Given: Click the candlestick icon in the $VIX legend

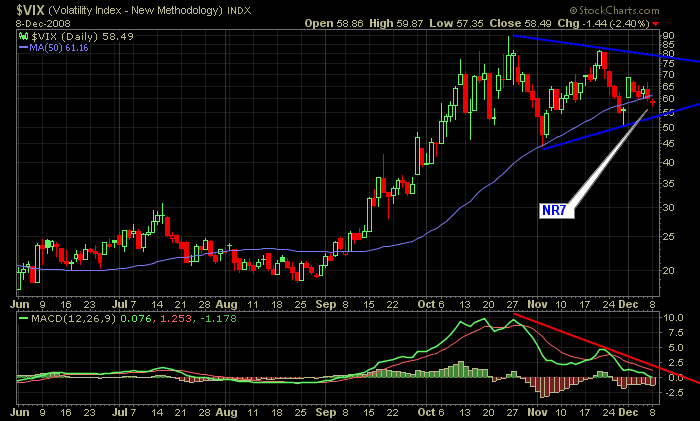Looking at the screenshot, I should [24, 36].
